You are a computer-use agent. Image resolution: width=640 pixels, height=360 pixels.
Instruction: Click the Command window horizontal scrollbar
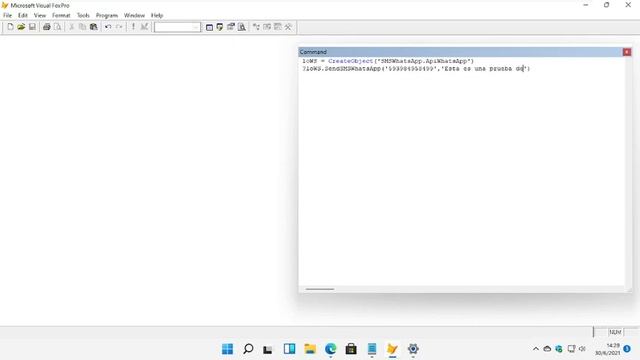pos(320,289)
